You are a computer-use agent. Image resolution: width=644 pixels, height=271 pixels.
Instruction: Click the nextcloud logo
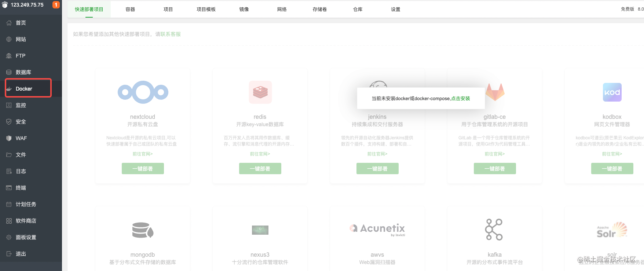pyautogui.click(x=143, y=92)
